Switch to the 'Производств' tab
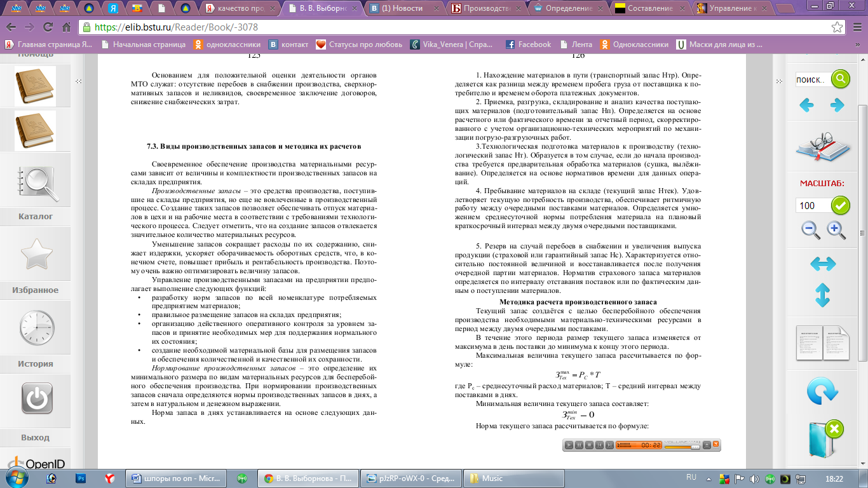 pyautogui.click(x=488, y=8)
